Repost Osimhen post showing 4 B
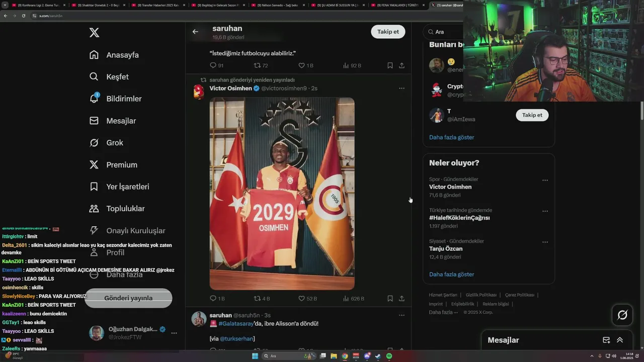 pyautogui.click(x=257, y=298)
